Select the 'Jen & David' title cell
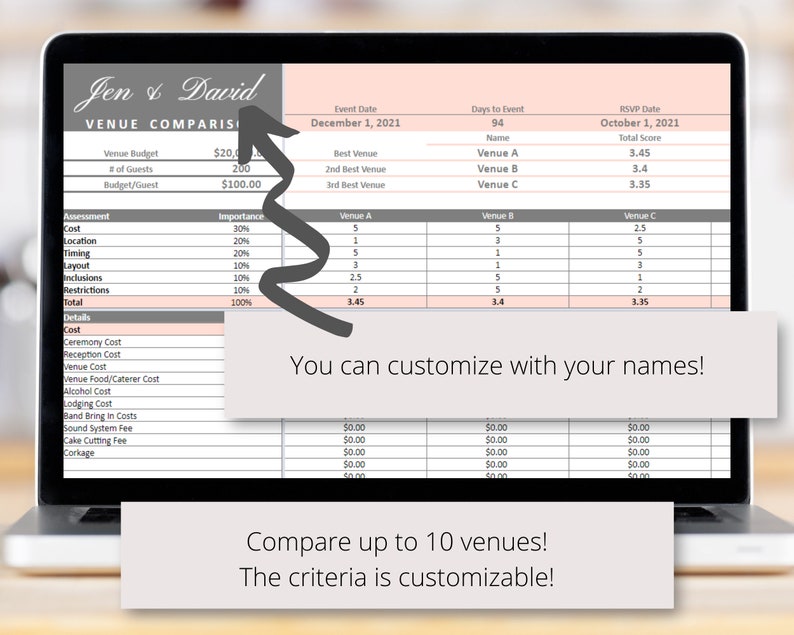 tap(171, 93)
